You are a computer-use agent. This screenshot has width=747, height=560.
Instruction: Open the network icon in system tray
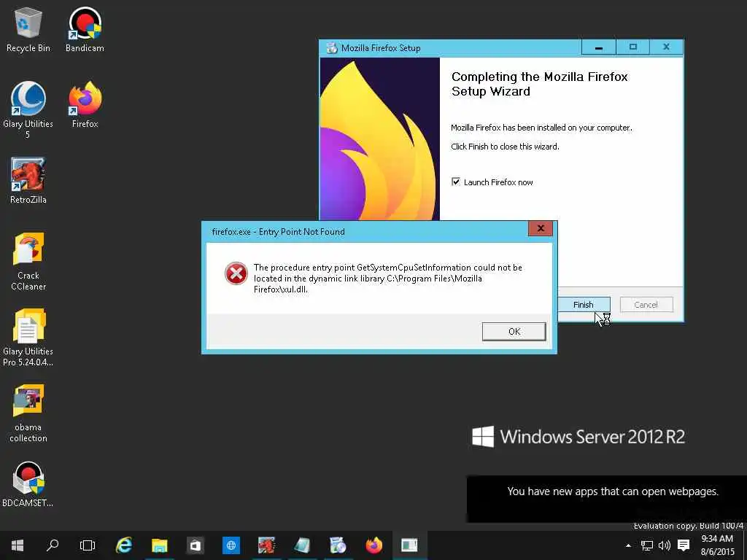pos(646,545)
